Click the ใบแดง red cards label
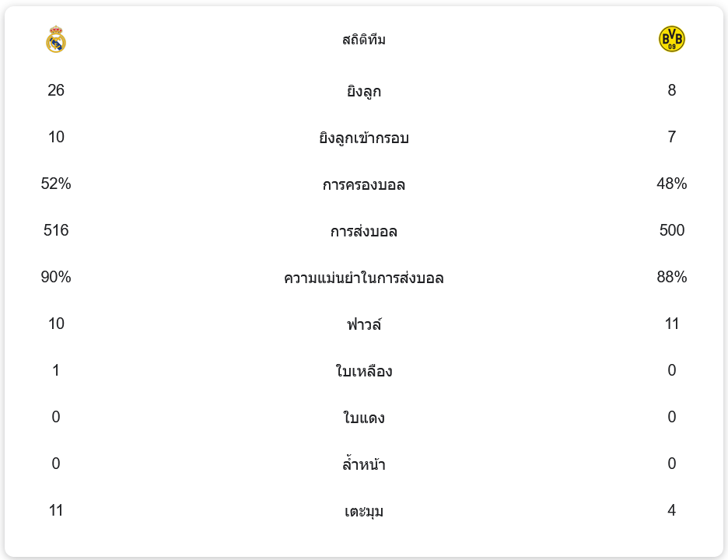Screen dimensions: 728x560 tap(364, 418)
